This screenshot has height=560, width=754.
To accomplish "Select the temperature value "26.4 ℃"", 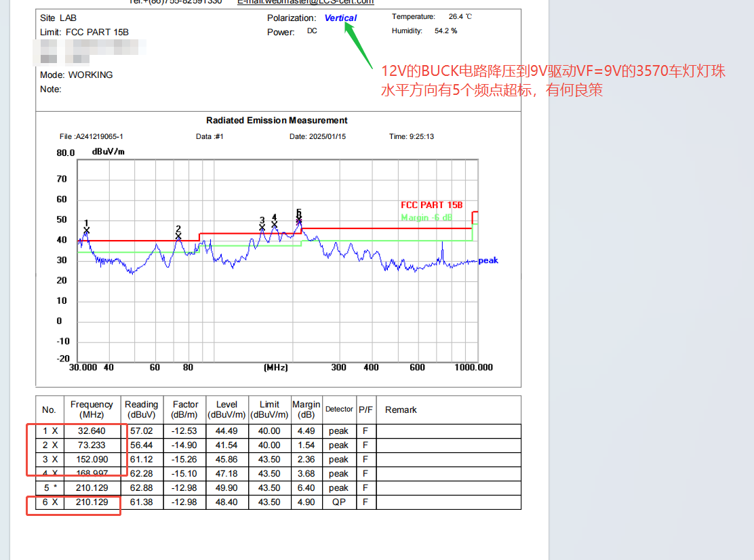I will click(x=460, y=16).
